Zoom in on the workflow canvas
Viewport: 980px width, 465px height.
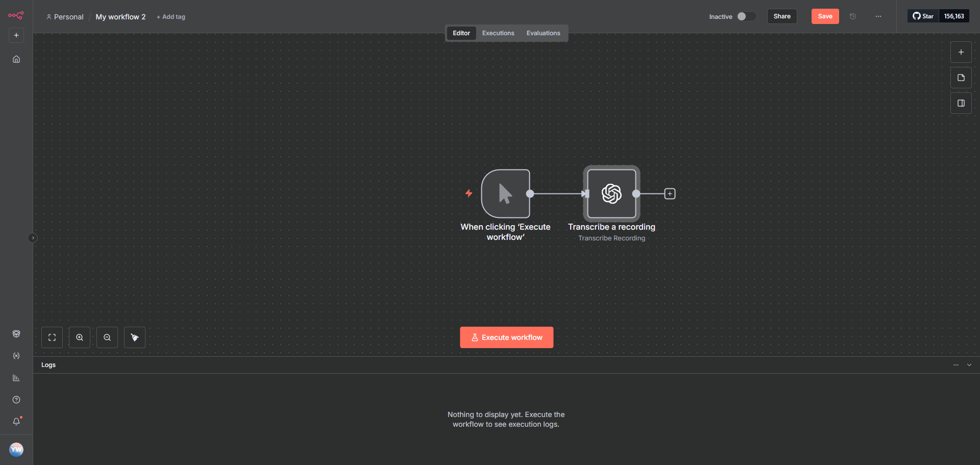click(x=80, y=337)
